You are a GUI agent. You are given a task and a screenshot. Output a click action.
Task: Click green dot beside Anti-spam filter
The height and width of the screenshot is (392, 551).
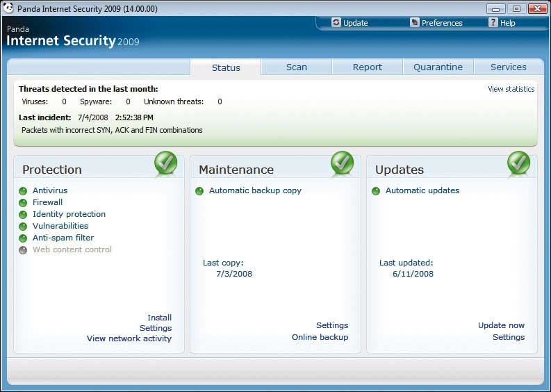[23, 238]
